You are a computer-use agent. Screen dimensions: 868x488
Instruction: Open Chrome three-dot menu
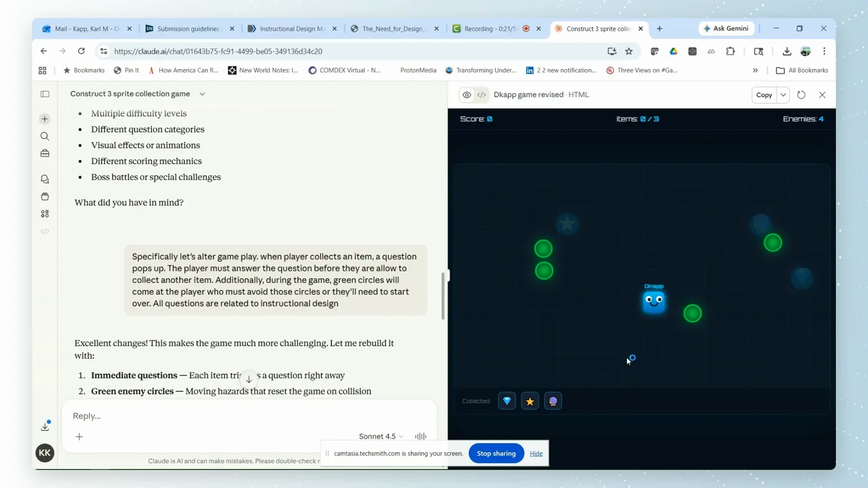tap(824, 51)
